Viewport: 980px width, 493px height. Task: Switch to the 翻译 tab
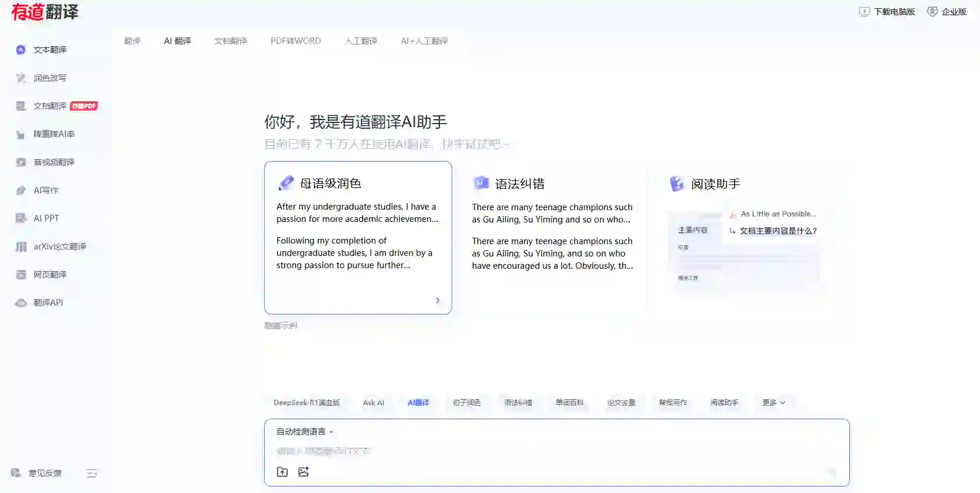pyautogui.click(x=132, y=41)
